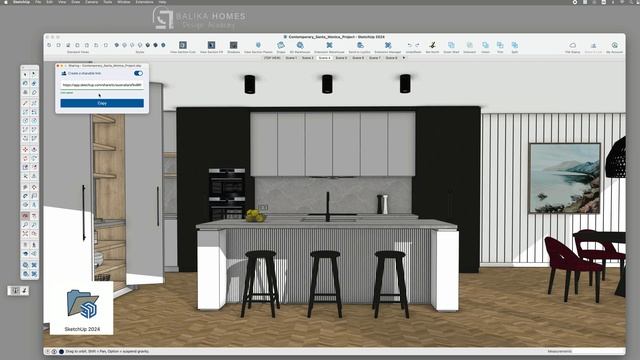This screenshot has width=640, height=360.
Task: Activate the red Rotate tool
Action: pos(25,158)
